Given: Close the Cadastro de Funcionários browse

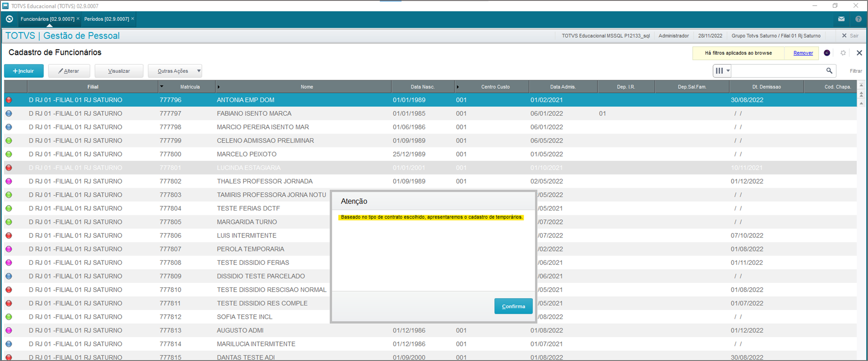Looking at the screenshot, I should click(x=859, y=53).
